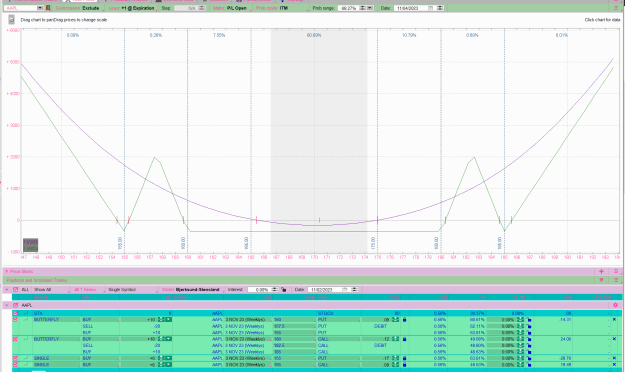Collapse the ALL positions expander arrow
The width and height of the screenshot is (625, 372).
coord(7,289)
